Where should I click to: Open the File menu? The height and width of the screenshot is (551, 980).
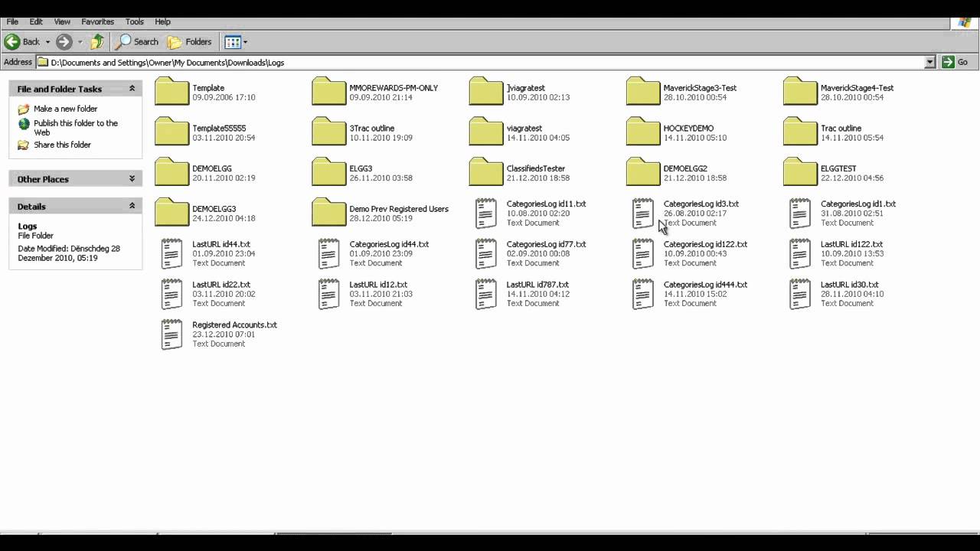(x=12, y=21)
